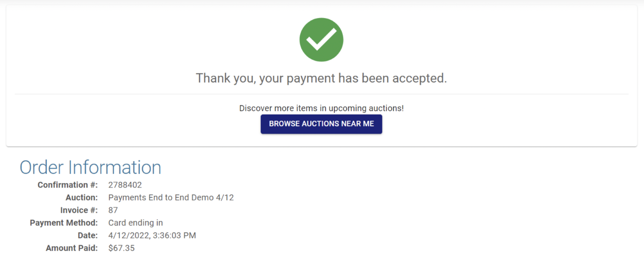
Task: Click the Auction: label
Action: tap(82, 197)
